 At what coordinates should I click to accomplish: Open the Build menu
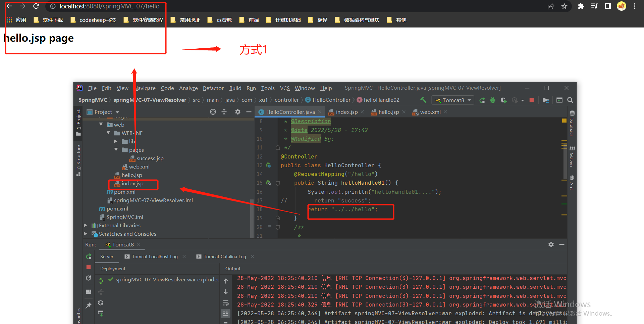click(x=235, y=88)
